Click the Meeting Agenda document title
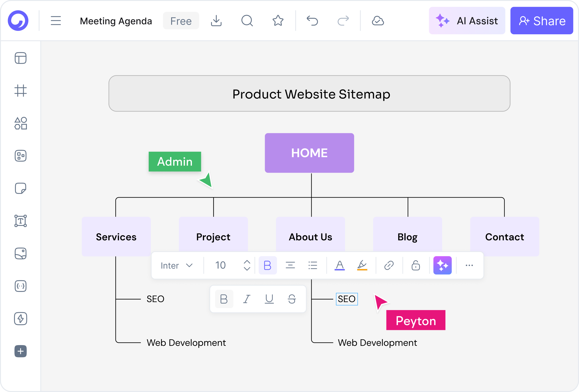This screenshot has width=579, height=392. [116, 21]
